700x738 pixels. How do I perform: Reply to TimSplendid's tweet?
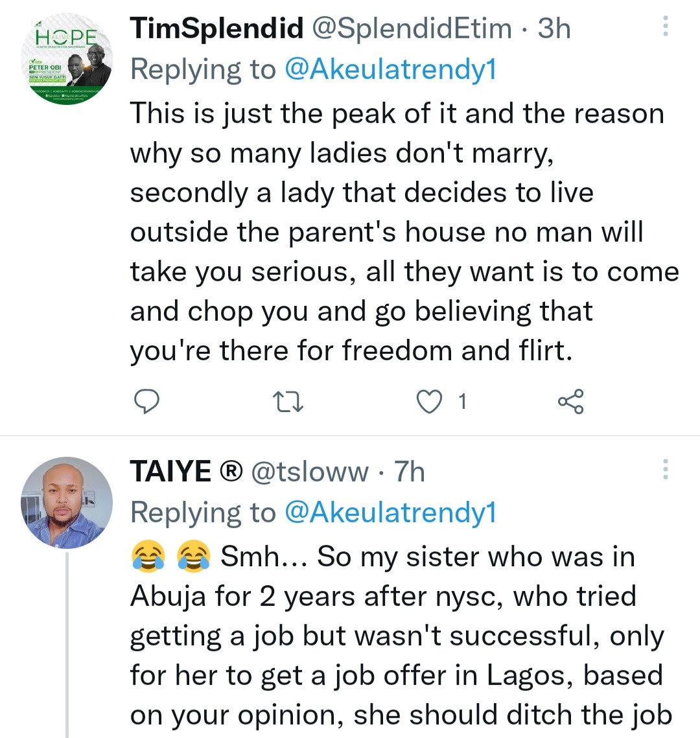[x=146, y=402]
